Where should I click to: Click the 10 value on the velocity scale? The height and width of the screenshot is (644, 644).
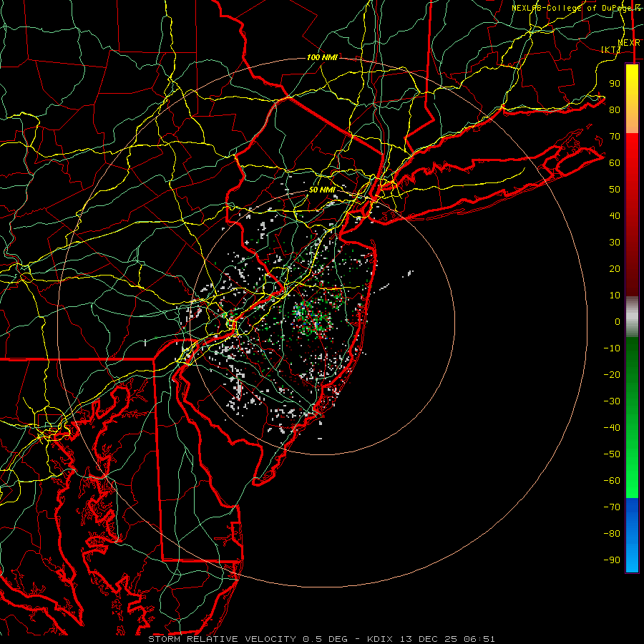point(615,296)
